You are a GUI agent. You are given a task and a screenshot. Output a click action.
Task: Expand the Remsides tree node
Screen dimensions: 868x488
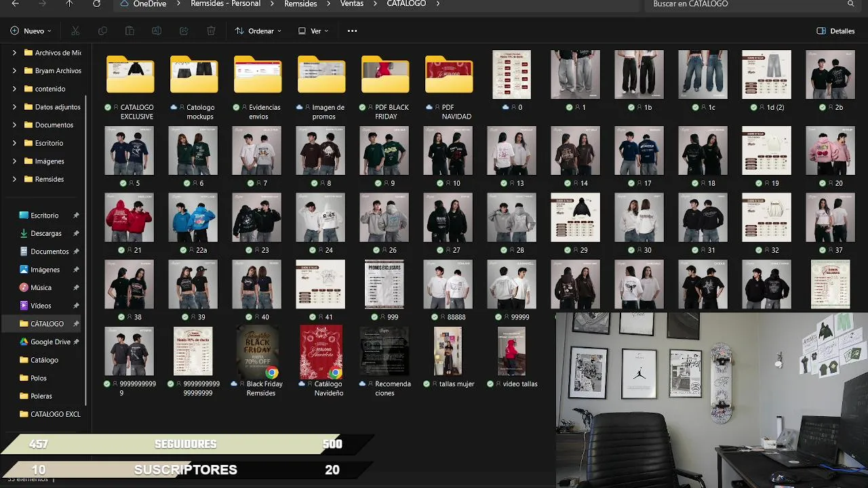coord(15,179)
